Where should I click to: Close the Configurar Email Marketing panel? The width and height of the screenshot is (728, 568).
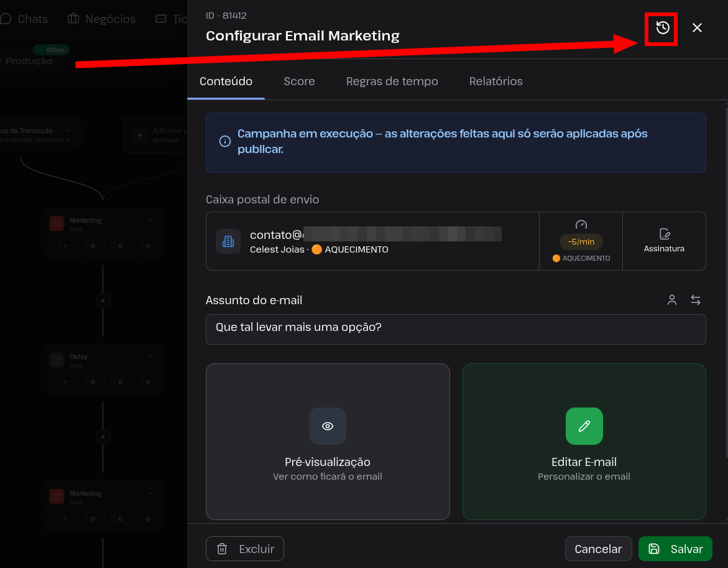[697, 28]
